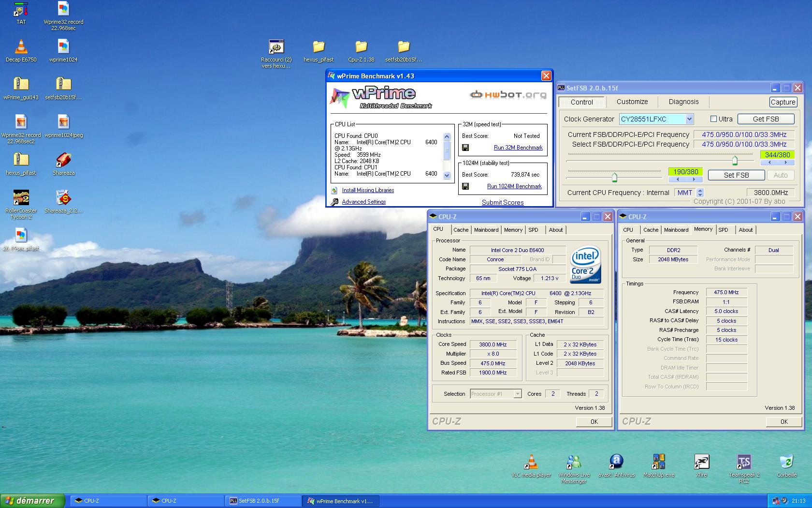Click the right arrow under 344/380 value
812x508 pixels.
click(x=785, y=163)
